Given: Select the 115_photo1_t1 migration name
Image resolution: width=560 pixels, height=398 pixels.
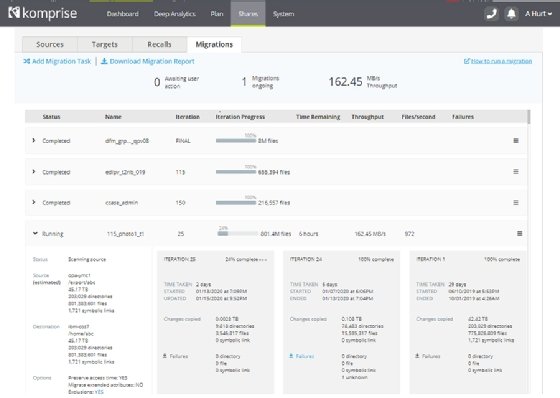Looking at the screenshot, I should pos(125,234).
